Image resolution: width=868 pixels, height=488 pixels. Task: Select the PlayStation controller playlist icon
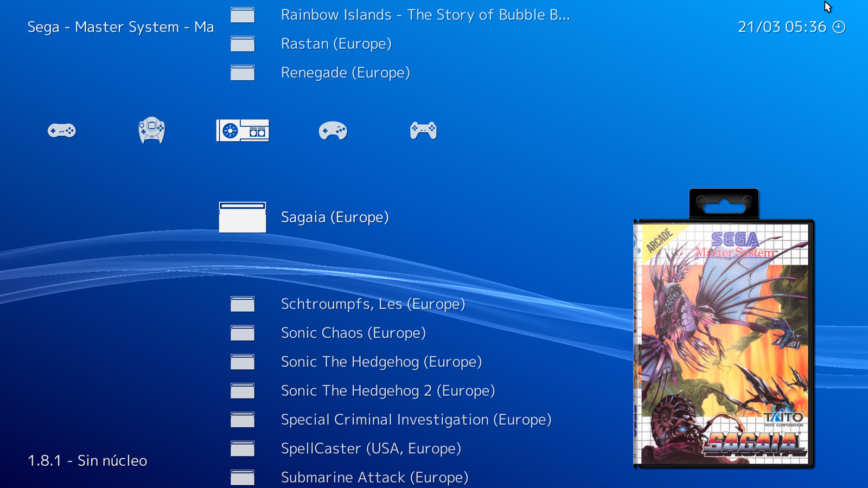(x=423, y=131)
